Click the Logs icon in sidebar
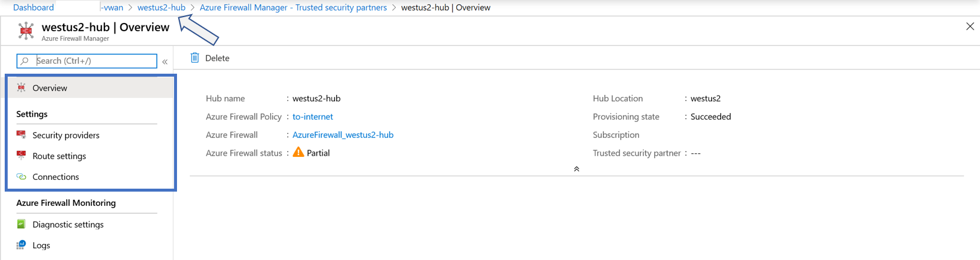The image size is (980, 260). click(21, 245)
